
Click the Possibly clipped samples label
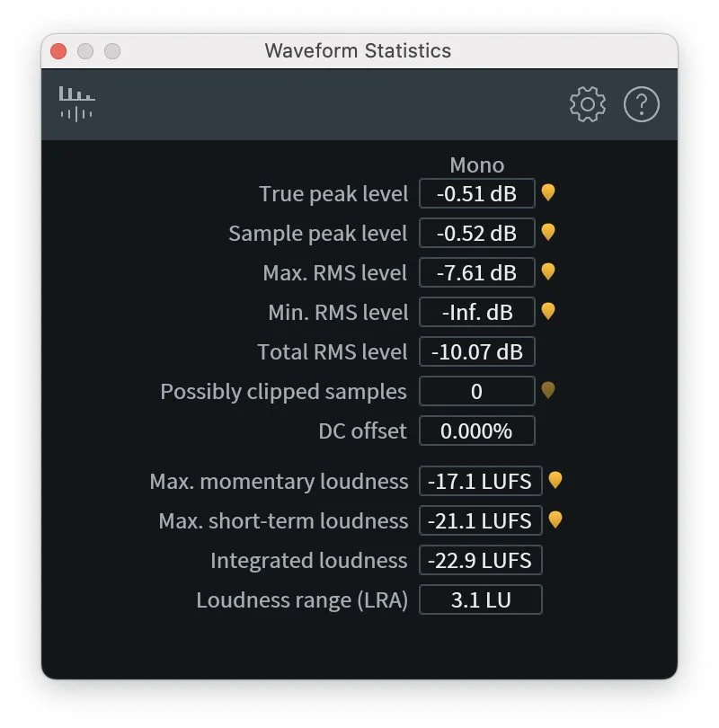tap(283, 391)
